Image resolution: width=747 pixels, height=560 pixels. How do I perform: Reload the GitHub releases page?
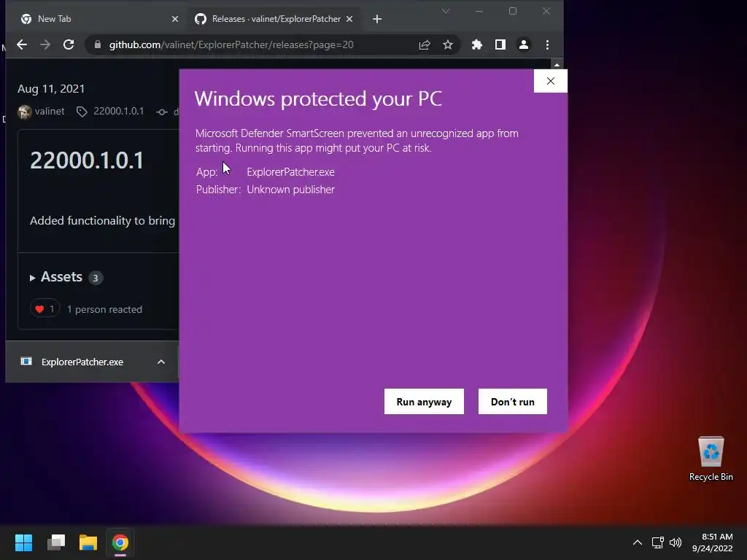tap(69, 44)
